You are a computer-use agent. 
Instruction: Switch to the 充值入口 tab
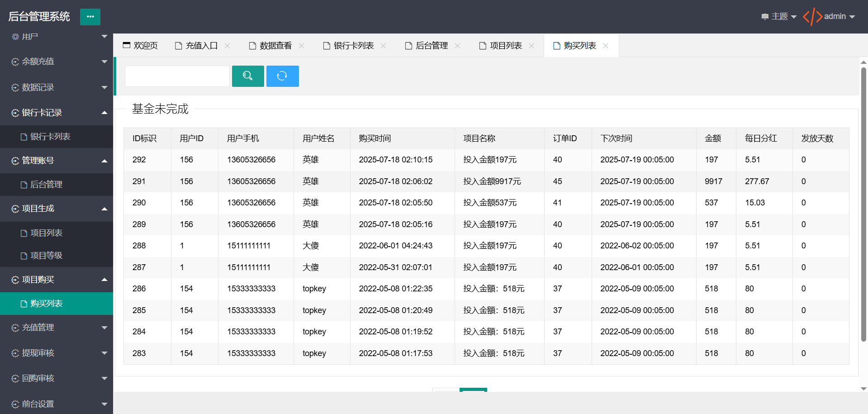[202, 46]
